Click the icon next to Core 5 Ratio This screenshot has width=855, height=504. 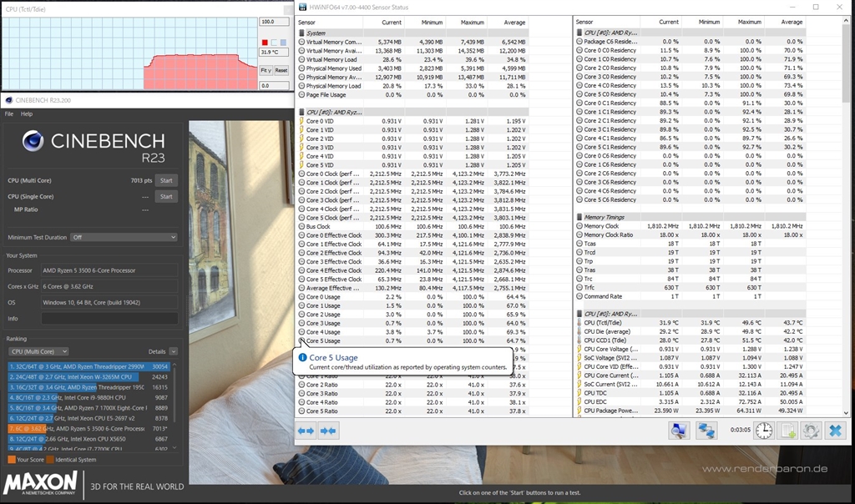coord(301,411)
